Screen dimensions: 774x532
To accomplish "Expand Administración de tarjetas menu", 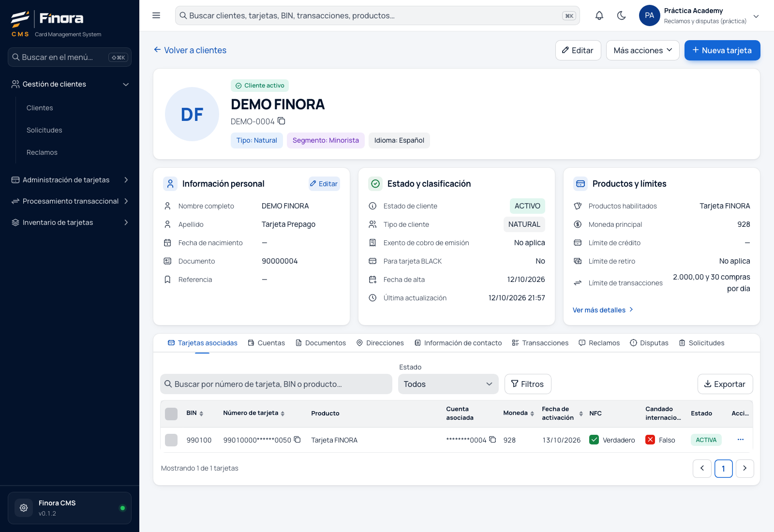I will (x=70, y=180).
